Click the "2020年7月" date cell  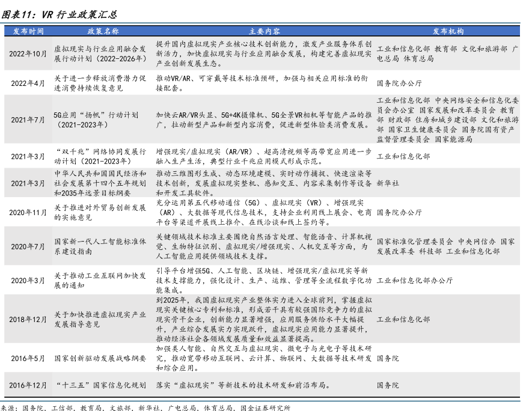pyautogui.click(x=28, y=246)
